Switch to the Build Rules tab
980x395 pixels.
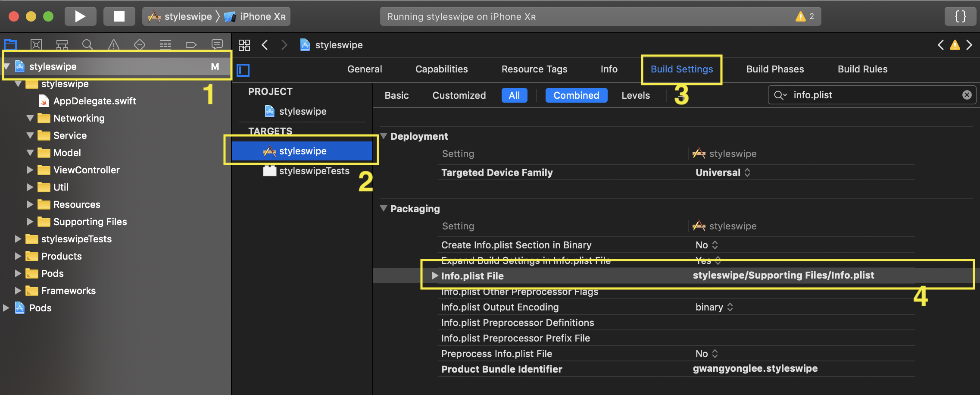click(x=862, y=69)
